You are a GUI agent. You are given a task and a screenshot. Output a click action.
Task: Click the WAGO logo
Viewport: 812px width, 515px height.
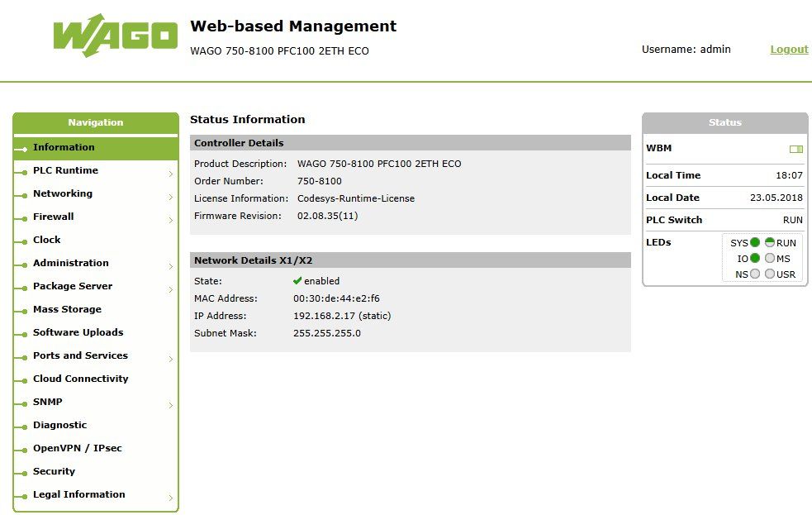click(x=116, y=36)
